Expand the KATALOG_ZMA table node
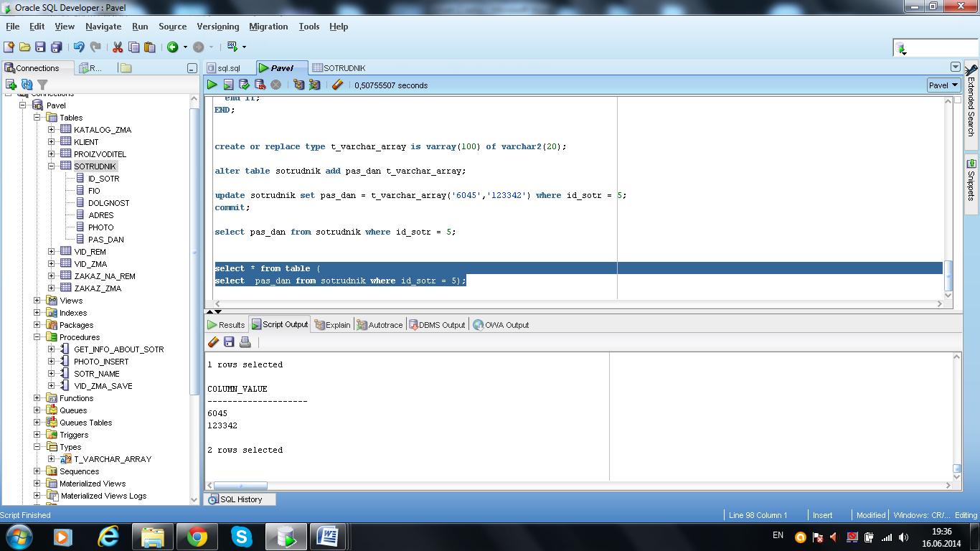 click(52, 130)
